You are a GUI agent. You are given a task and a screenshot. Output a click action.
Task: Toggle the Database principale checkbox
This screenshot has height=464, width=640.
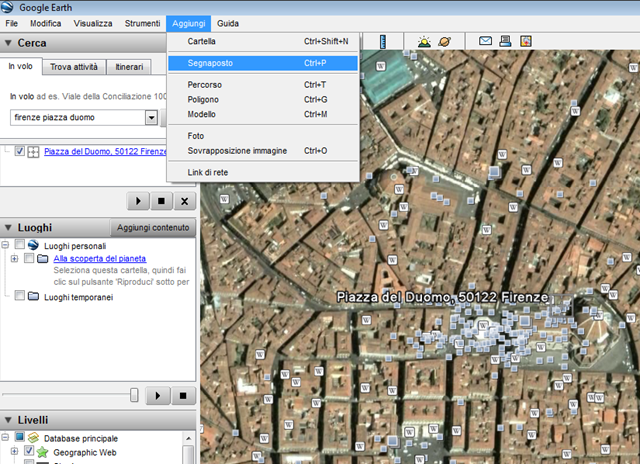pos(19,437)
